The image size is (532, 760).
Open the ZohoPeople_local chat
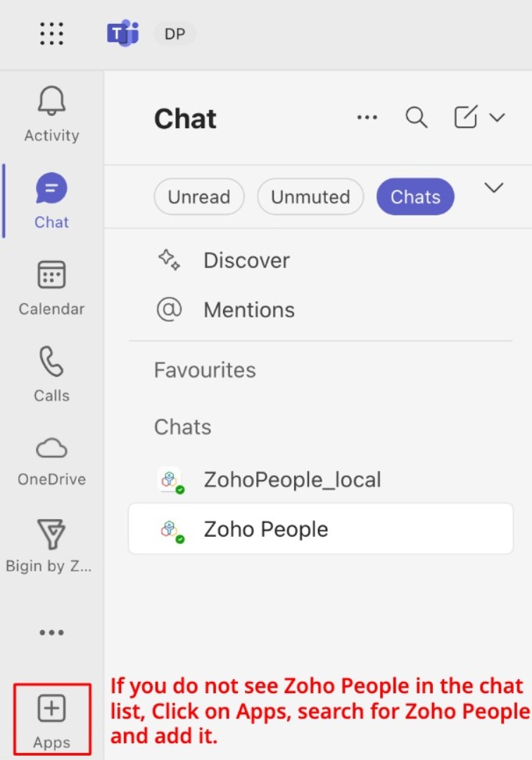[x=292, y=480]
